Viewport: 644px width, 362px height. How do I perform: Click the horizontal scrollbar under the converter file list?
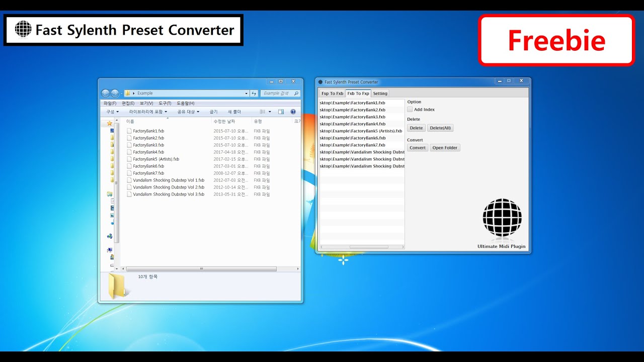pyautogui.click(x=369, y=247)
